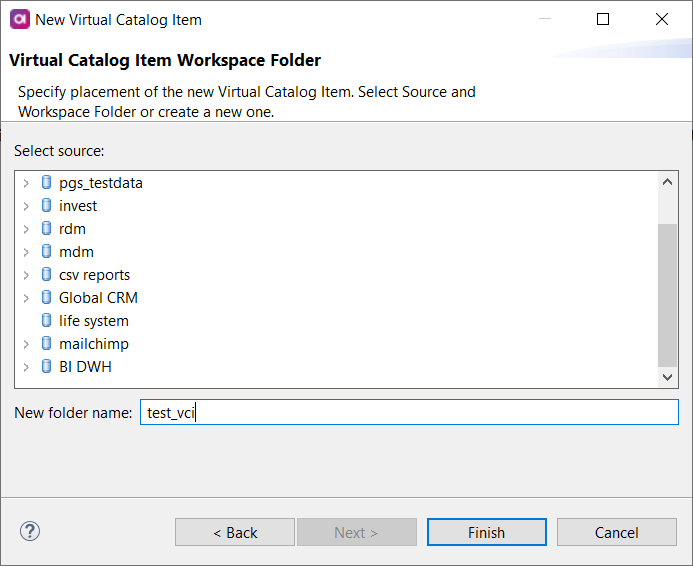The height and width of the screenshot is (566, 693).
Task: Click the source list scrollbar up arrow
Action: (x=667, y=182)
